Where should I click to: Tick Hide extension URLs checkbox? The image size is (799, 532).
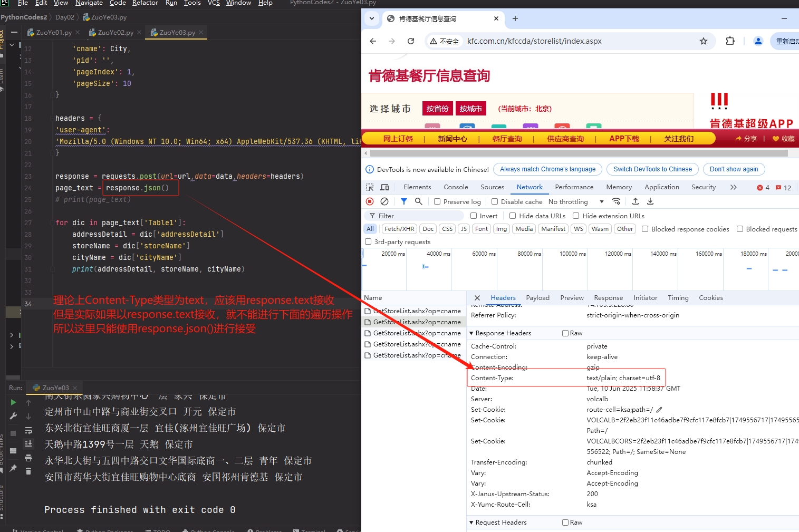576,216
